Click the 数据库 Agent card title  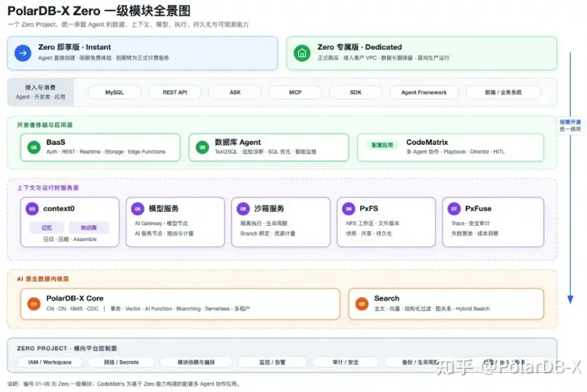(237, 142)
